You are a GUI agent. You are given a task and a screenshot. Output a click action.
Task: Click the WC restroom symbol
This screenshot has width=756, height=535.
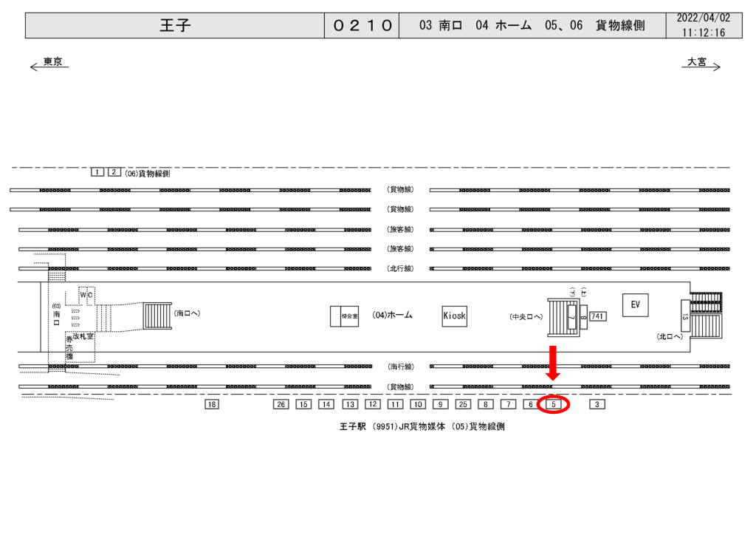86,295
